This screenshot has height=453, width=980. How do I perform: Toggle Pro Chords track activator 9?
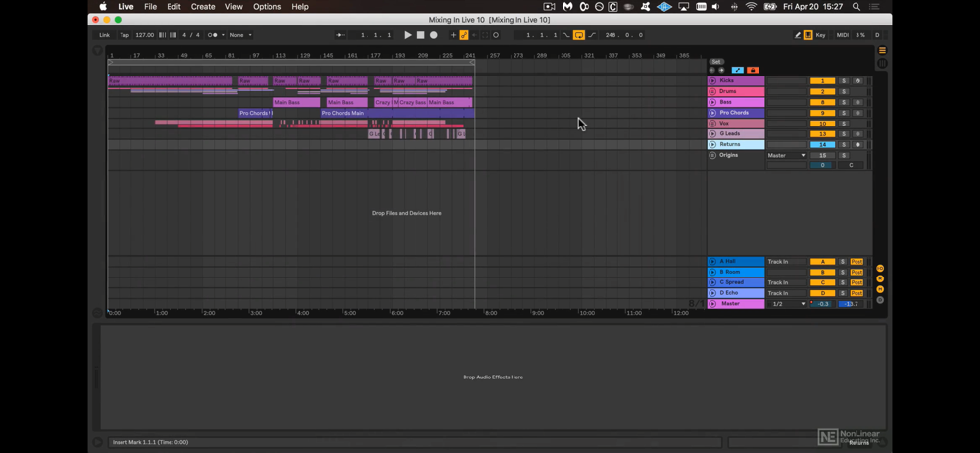click(822, 114)
